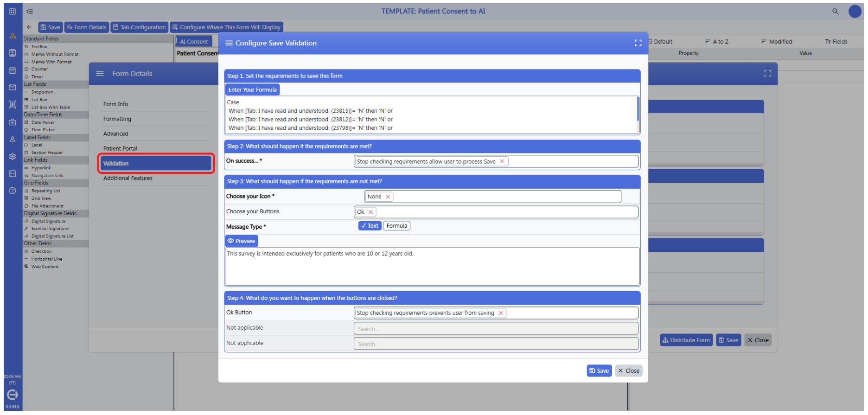Open Patient Portal in Form Details menu
The height and width of the screenshot is (415, 868).
(155, 148)
